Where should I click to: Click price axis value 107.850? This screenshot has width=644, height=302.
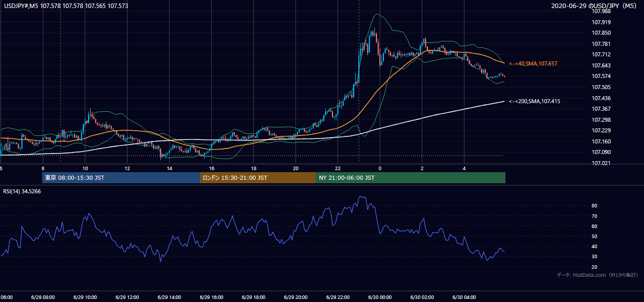[601, 33]
